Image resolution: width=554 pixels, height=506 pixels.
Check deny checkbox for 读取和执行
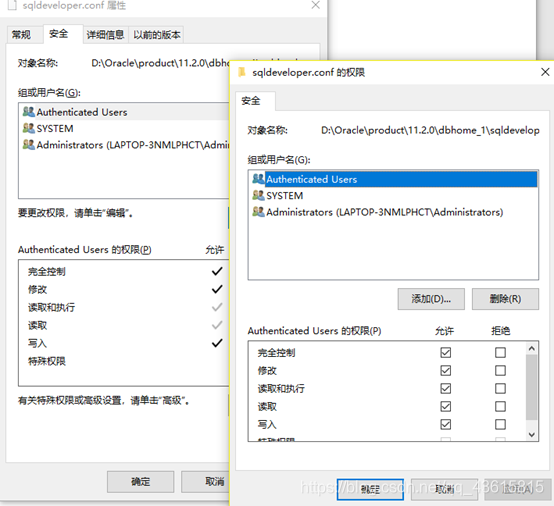point(500,388)
